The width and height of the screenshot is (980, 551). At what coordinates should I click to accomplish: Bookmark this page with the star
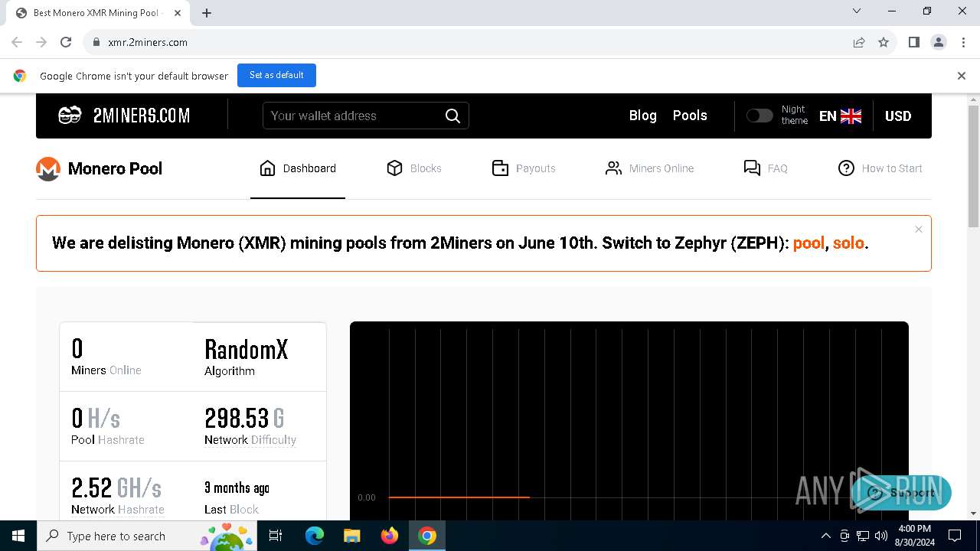coord(884,42)
